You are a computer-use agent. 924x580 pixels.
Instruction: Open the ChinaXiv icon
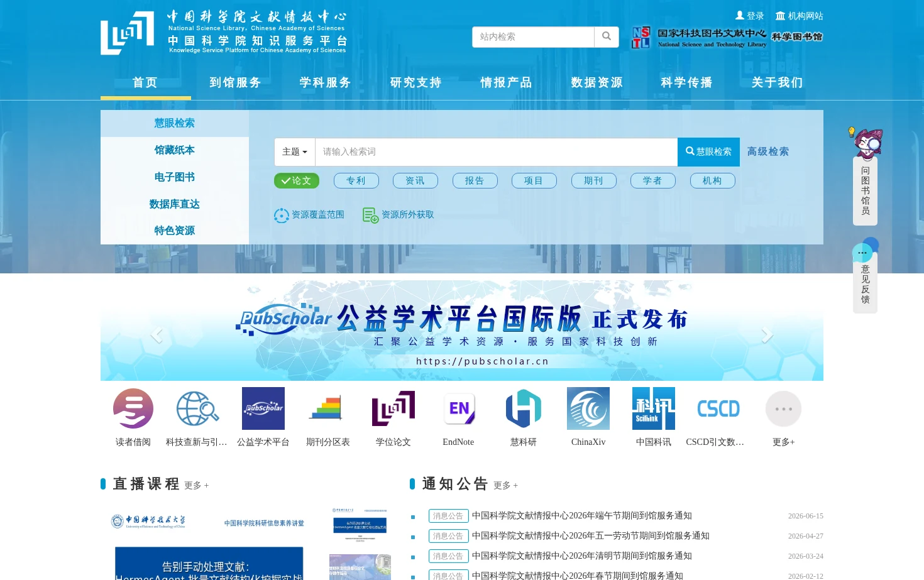click(588, 408)
